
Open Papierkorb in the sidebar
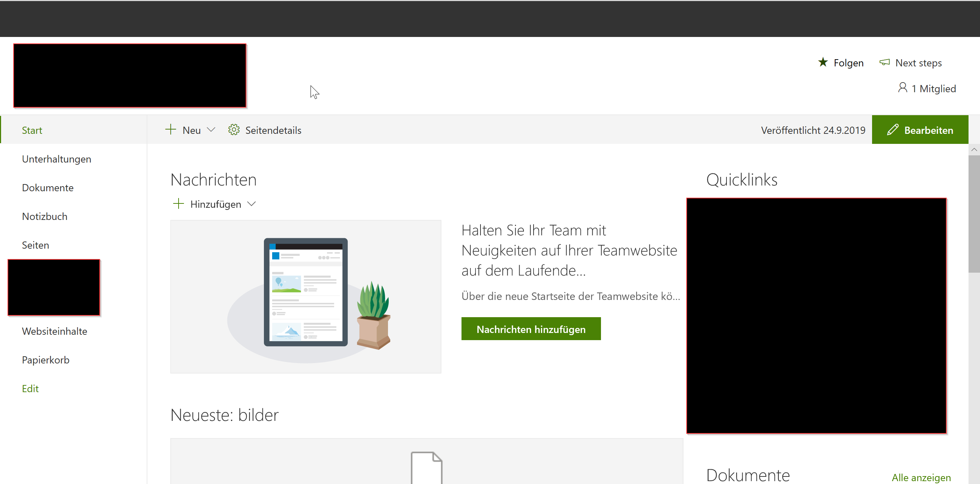coord(46,360)
